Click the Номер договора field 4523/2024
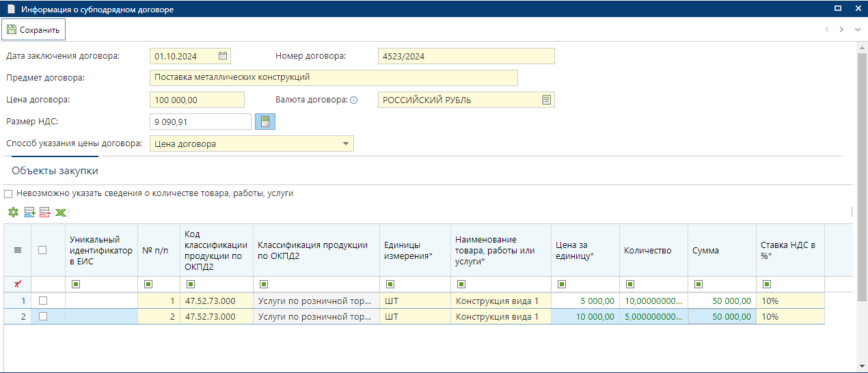 click(466, 56)
